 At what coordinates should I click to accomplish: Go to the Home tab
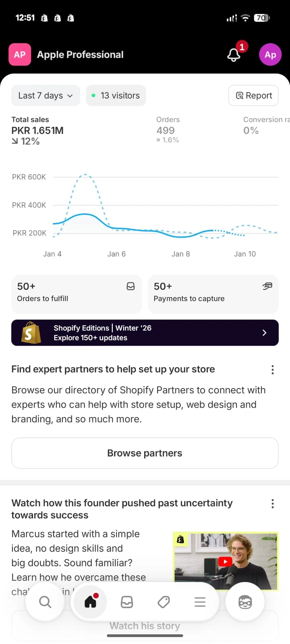tap(90, 602)
